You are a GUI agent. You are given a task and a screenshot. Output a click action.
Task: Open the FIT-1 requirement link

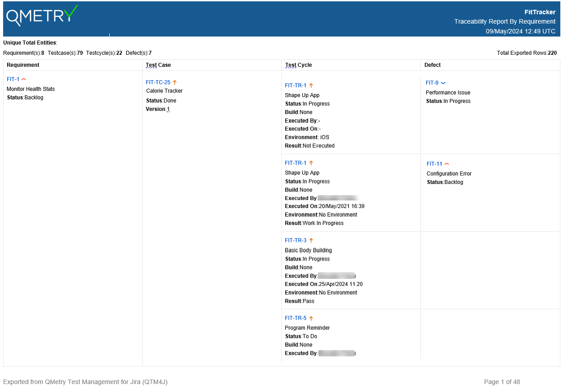pyautogui.click(x=13, y=79)
